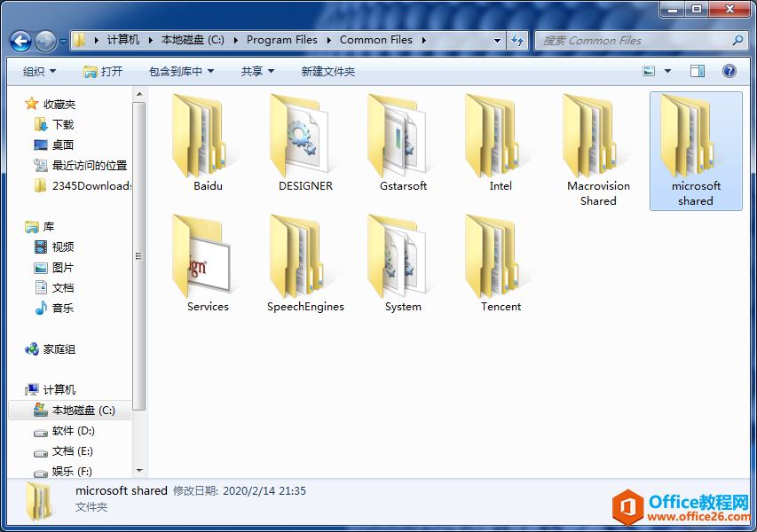Refresh the Common Files address bar
Viewport: 757px width, 532px height.
(517, 41)
